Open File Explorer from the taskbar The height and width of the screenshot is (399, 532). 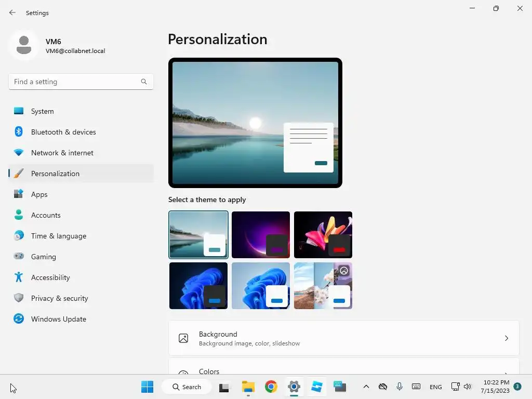(248, 387)
